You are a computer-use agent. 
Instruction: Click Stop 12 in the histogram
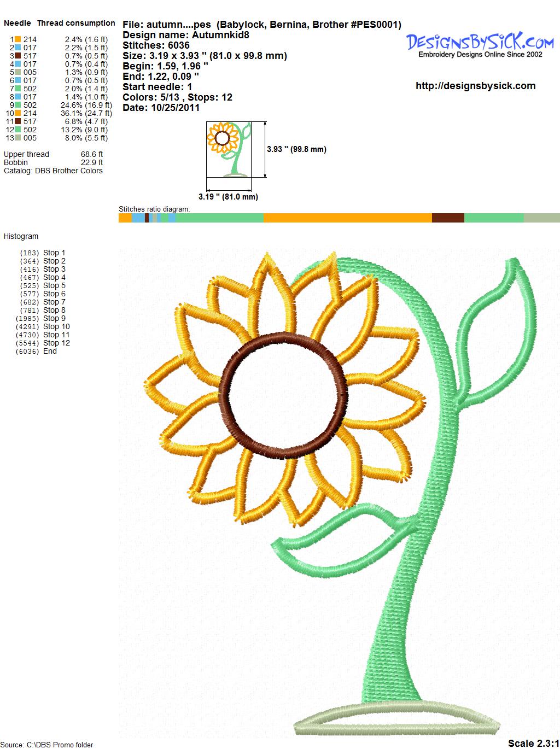coord(56,343)
